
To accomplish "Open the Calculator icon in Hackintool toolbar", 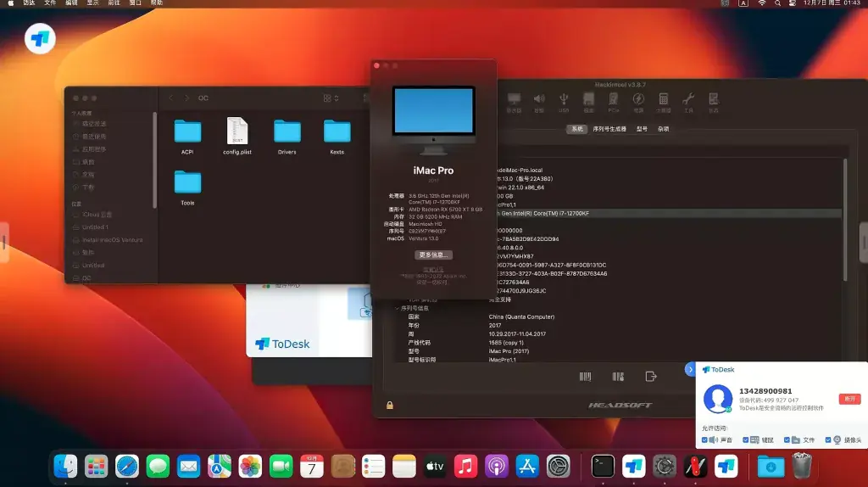I will click(x=663, y=102).
